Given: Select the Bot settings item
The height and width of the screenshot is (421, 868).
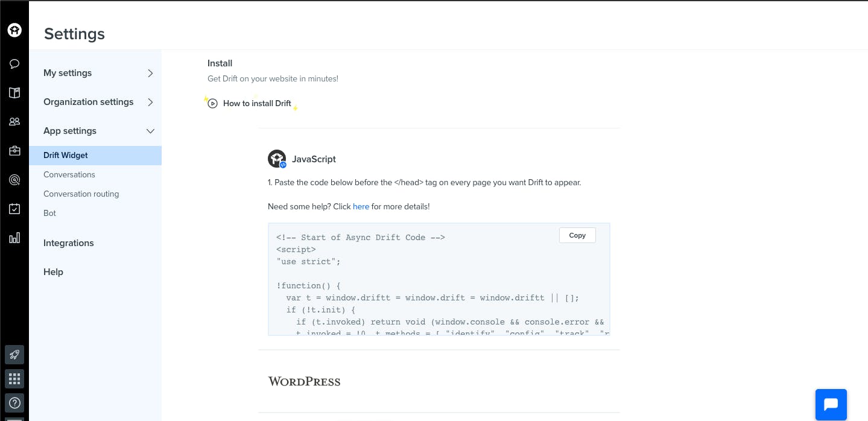Looking at the screenshot, I should coord(50,213).
